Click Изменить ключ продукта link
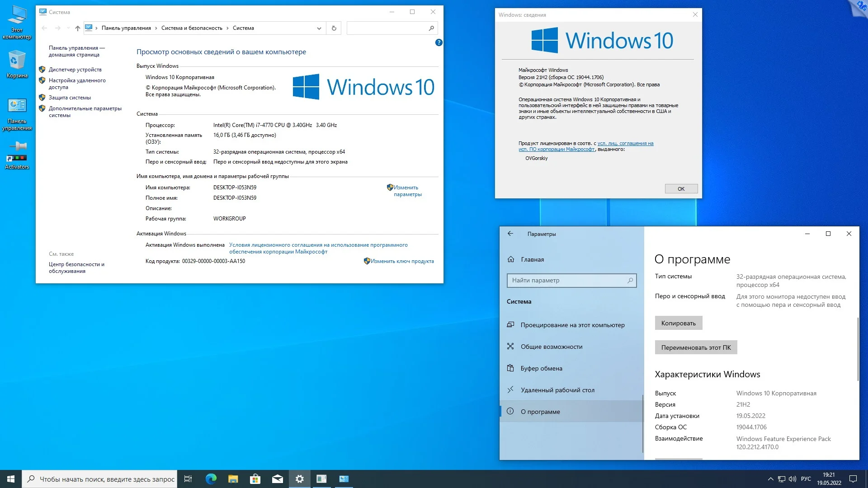 pos(402,261)
